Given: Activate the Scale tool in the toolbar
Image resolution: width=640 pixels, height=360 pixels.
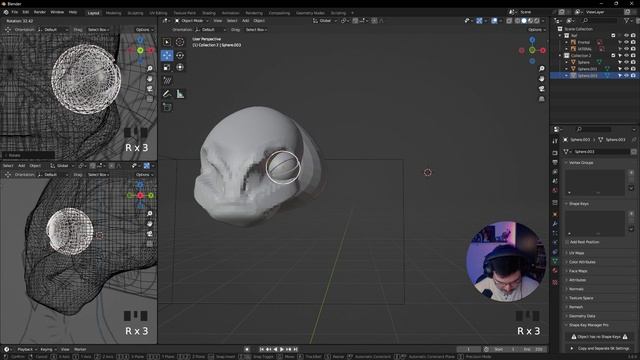Looking at the screenshot, I should [x=167, y=67].
